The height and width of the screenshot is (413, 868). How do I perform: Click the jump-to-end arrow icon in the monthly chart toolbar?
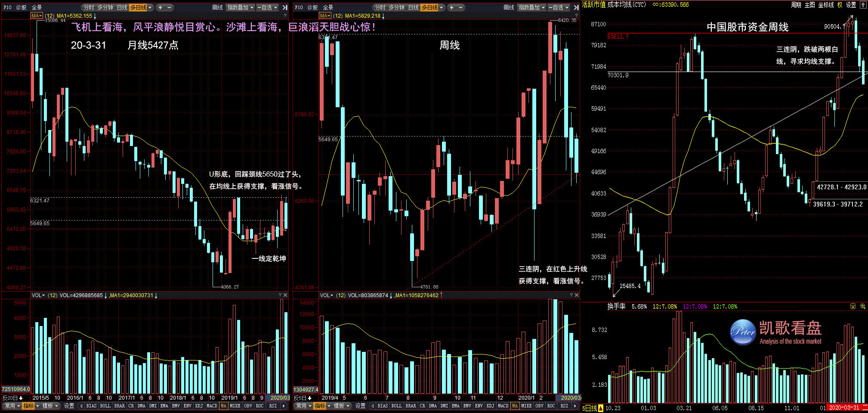pyautogui.click(x=284, y=7)
